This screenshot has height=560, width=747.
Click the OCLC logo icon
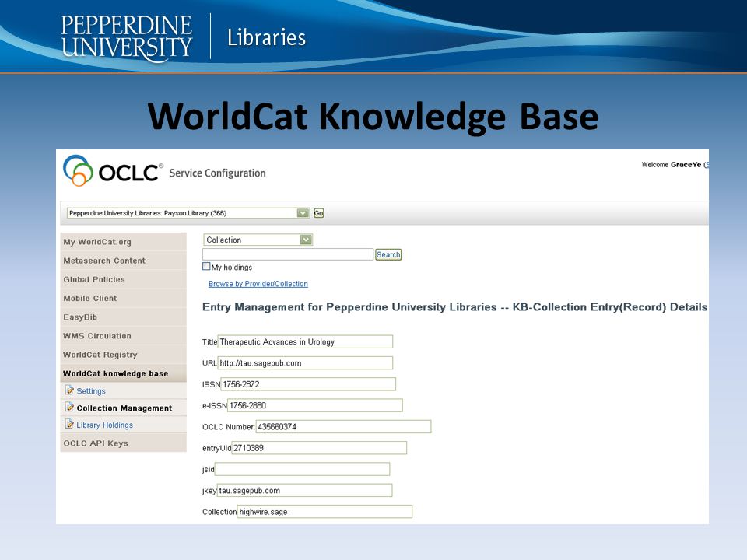78,170
